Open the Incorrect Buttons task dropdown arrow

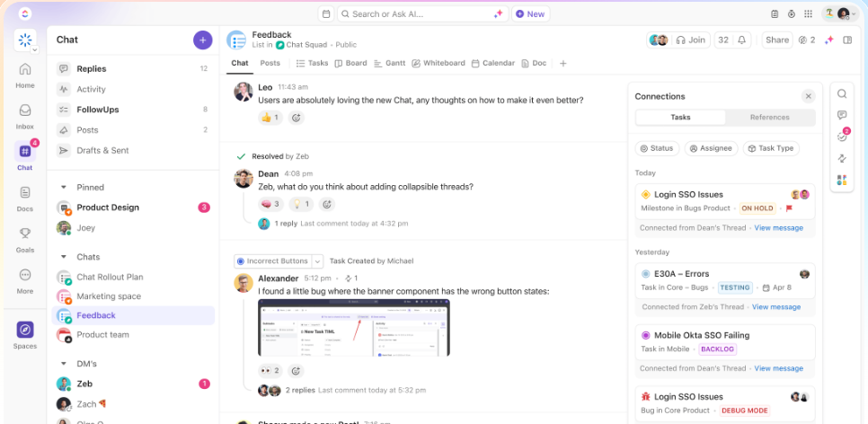pos(317,261)
